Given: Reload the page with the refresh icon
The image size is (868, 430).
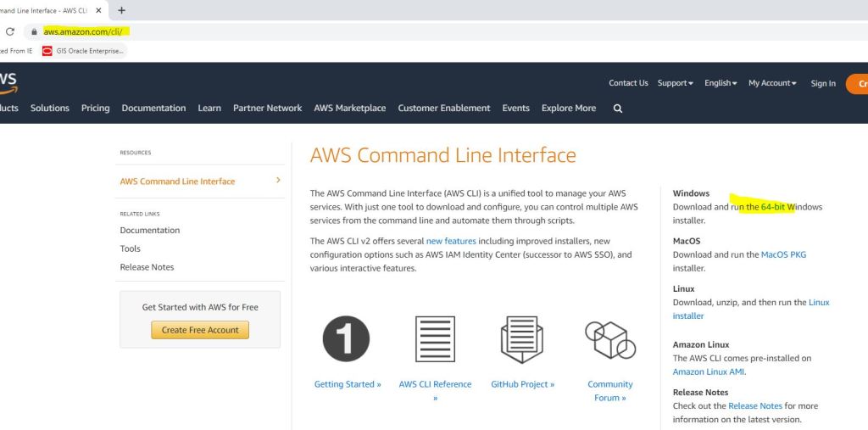Looking at the screenshot, I should (x=10, y=31).
